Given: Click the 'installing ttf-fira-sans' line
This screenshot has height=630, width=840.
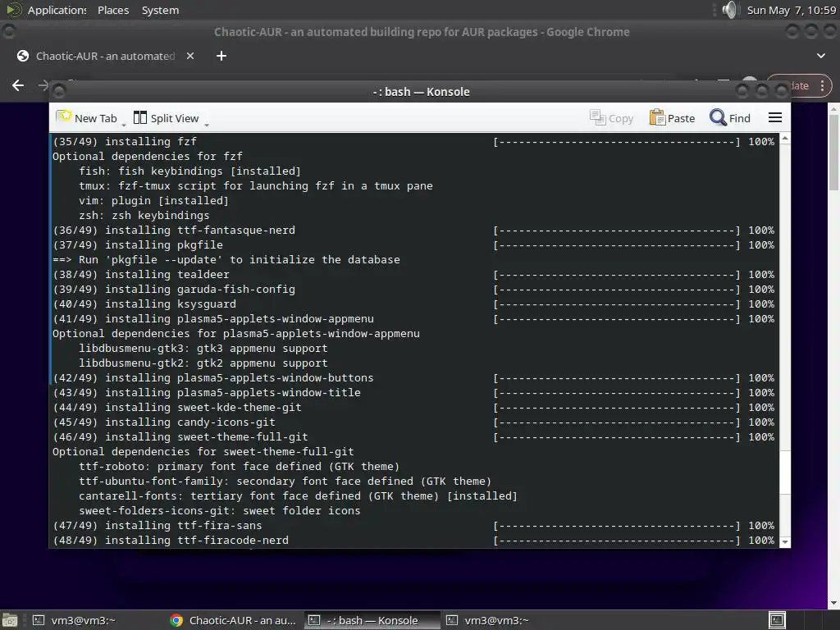Looking at the screenshot, I should click(x=157, y=526).
